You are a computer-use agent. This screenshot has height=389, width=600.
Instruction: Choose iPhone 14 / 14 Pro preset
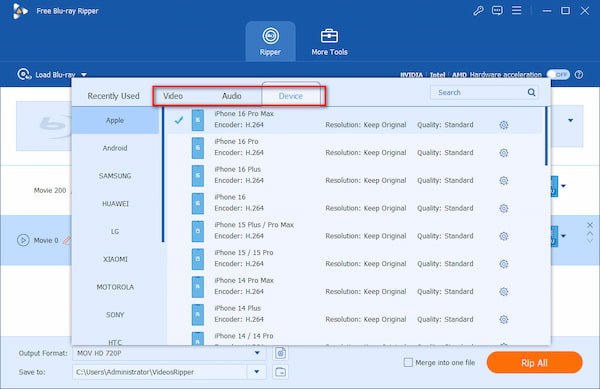(356, 338)
